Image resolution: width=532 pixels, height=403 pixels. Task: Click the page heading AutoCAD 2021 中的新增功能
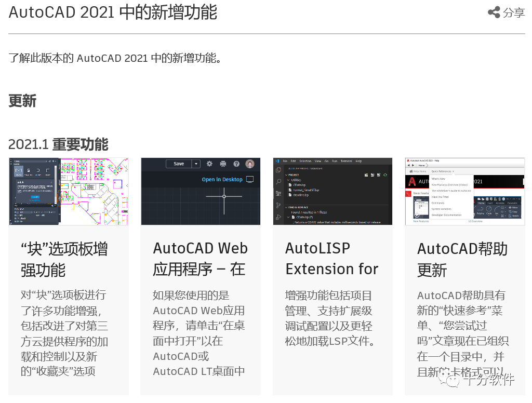[x=113, y=12]
